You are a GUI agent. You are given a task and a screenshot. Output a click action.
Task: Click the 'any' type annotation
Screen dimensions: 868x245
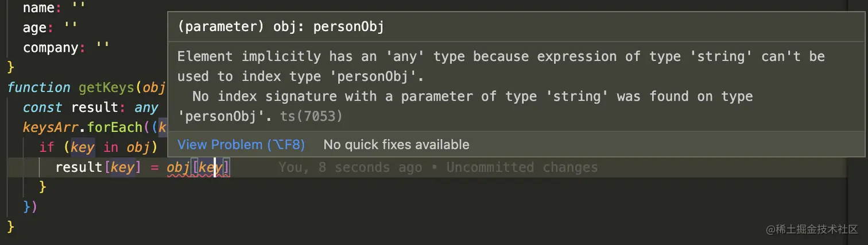(x=146, y=108)
